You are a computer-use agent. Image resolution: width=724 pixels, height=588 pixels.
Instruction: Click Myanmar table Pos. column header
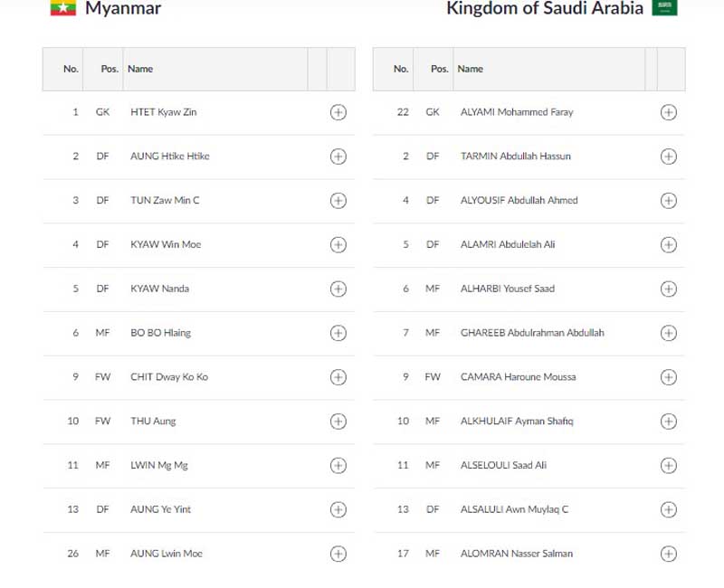point(110,69)
